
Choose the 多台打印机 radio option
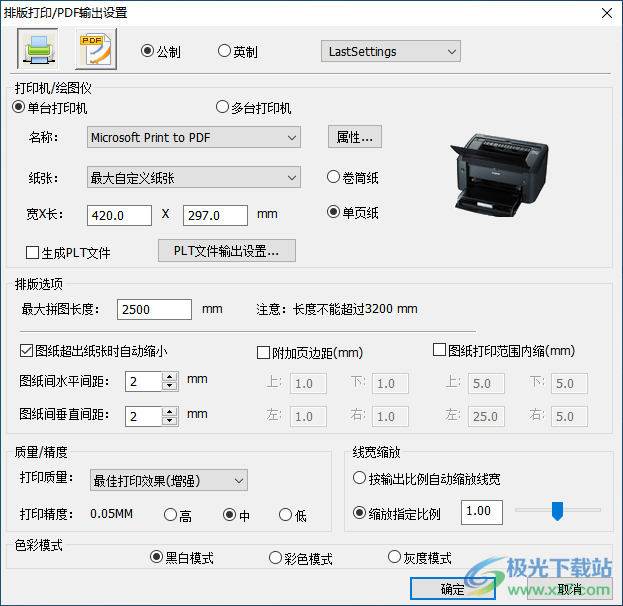223,108
